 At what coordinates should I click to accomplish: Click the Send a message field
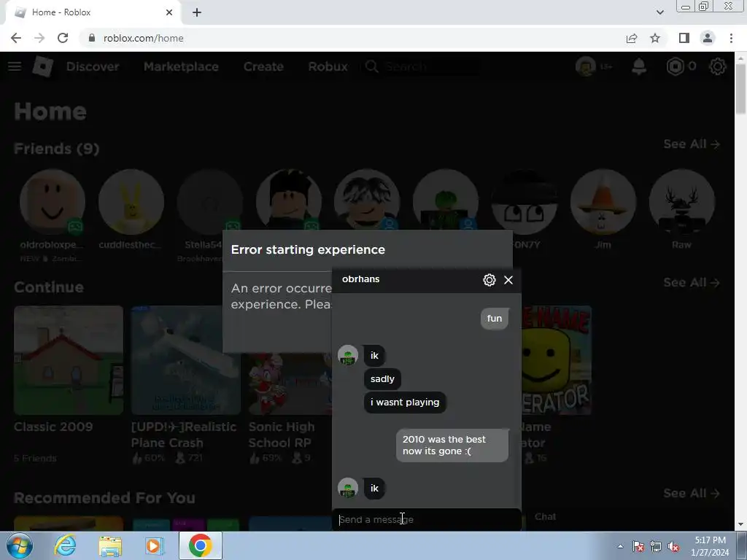pyautogui.click(x=426, y=519)
